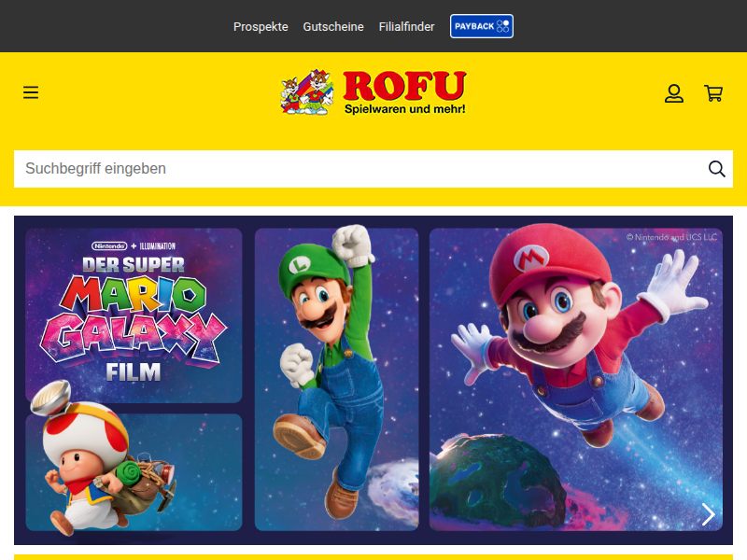The width and height of the screenshot is (747, 560).
Task: Open the Prospekte link
Action: tap(261, 27)
